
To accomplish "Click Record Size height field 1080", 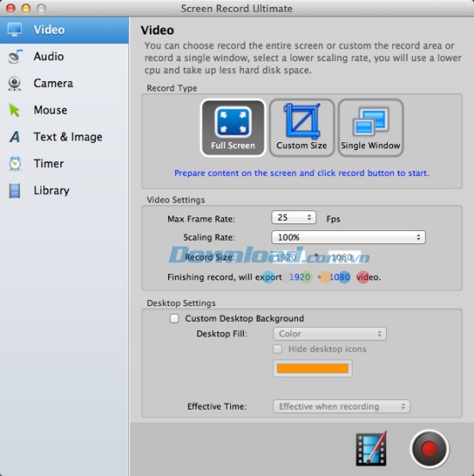I will (x=345, y=258).
